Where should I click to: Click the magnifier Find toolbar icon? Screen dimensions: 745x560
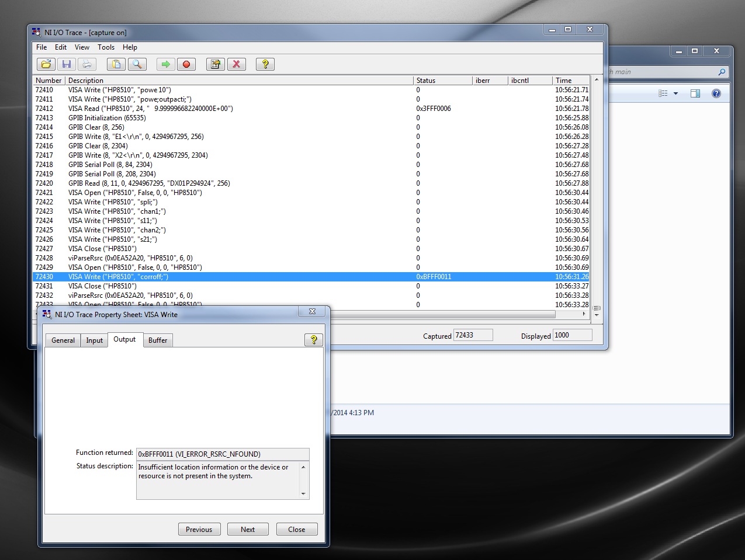coord(137,64)
